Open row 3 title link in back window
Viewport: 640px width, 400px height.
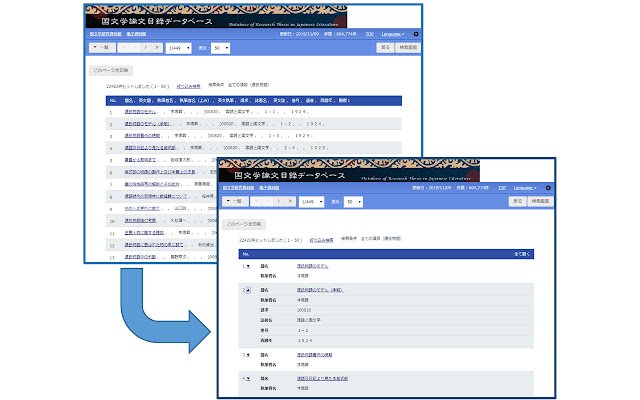click(x=142, y=136)
